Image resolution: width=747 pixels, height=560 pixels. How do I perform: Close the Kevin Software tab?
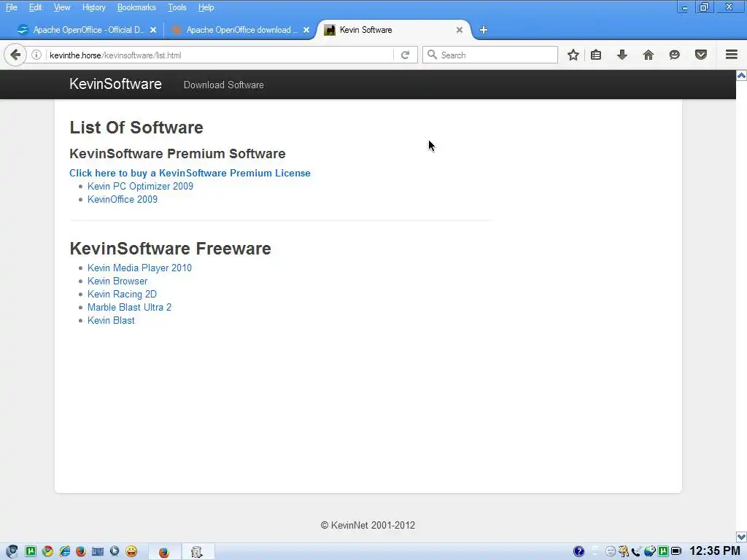460,29
